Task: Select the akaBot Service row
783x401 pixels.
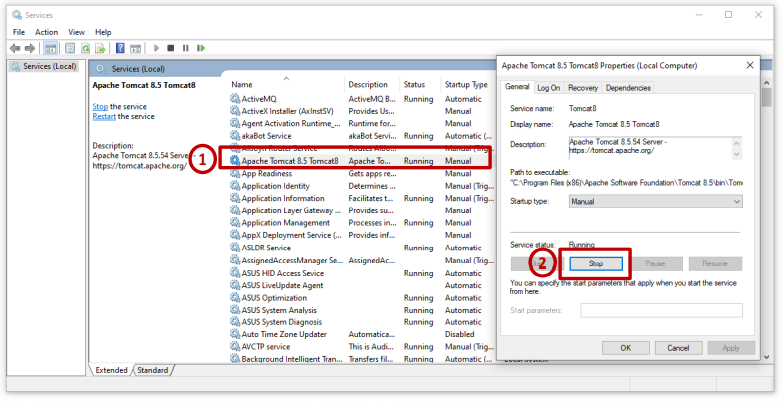Action: click(361, 136)
